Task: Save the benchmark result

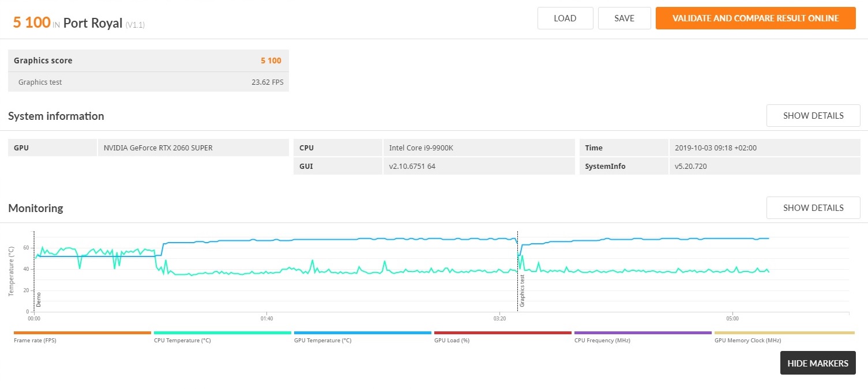Action: (624, 18)
